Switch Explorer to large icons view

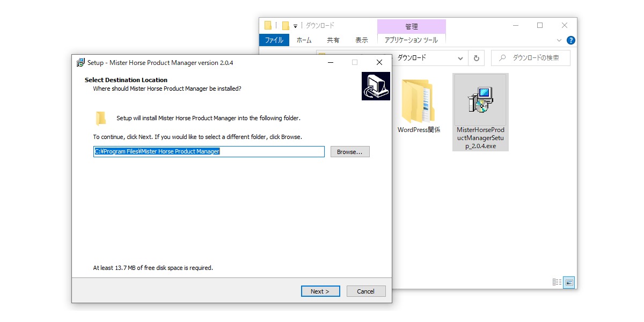click(569, 282)
